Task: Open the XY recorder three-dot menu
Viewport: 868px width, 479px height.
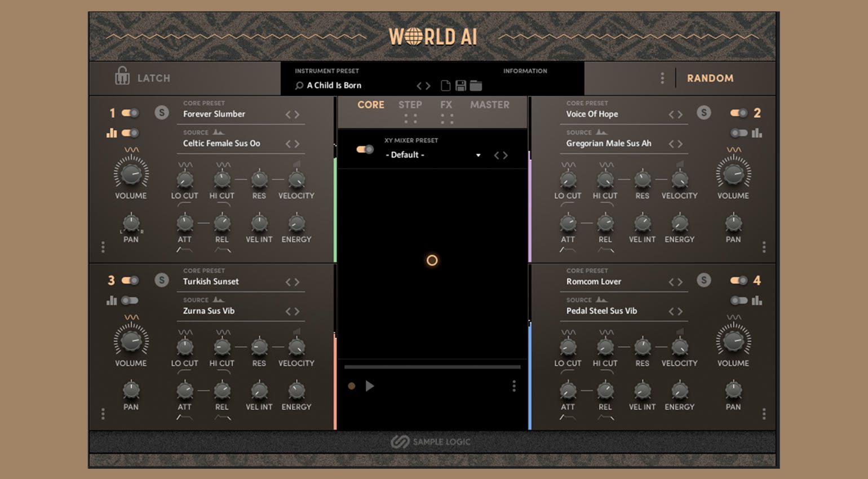Action: click(513, 386)
